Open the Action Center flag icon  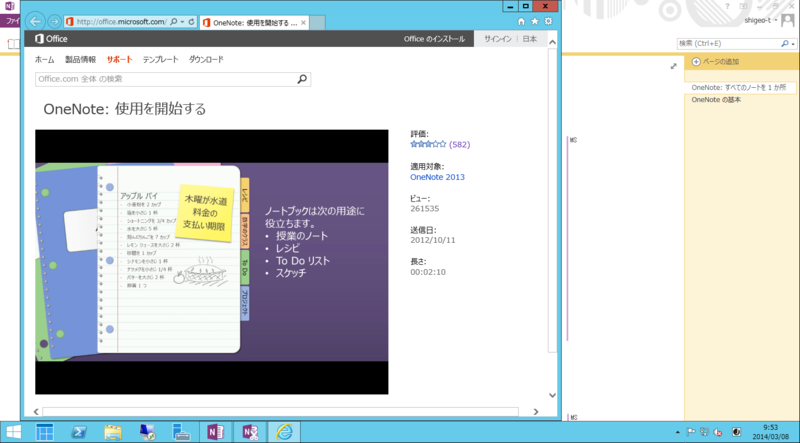pyautogui.click(x=691, y=432)
